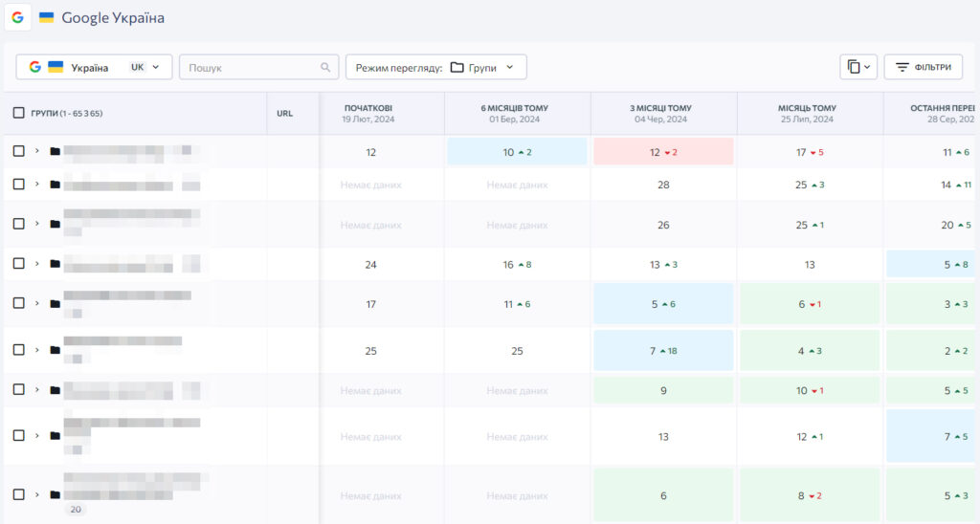Expand the second group row chevron
Viewport: 980px width, 524px height.
click(x=37, y=184)
